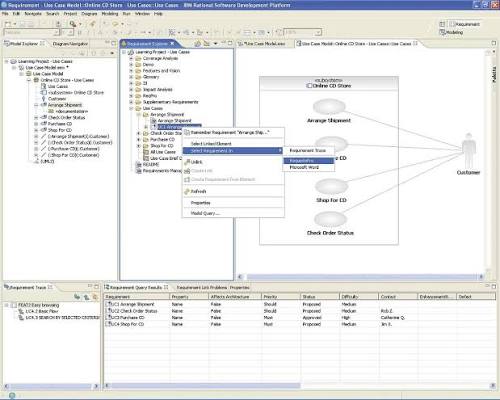Open Properties from the context menu
Screen dimensions: 500x400
point(233,203)
